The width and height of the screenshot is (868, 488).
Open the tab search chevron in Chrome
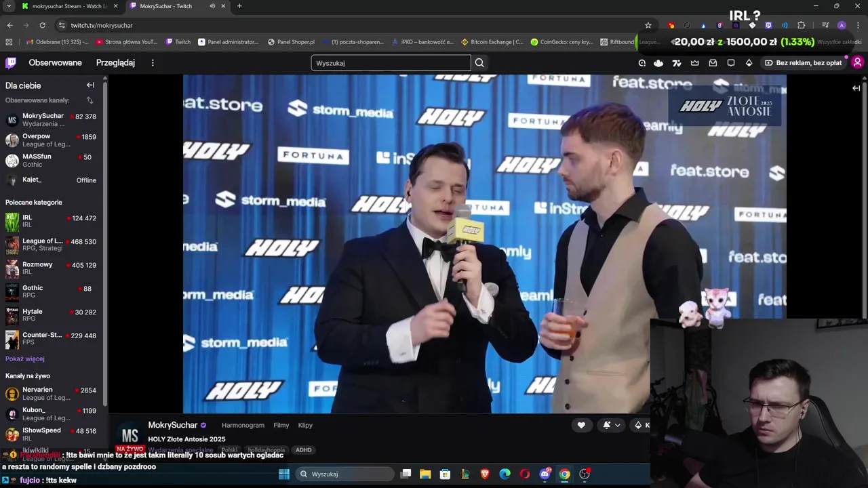(x=9, y=6)
